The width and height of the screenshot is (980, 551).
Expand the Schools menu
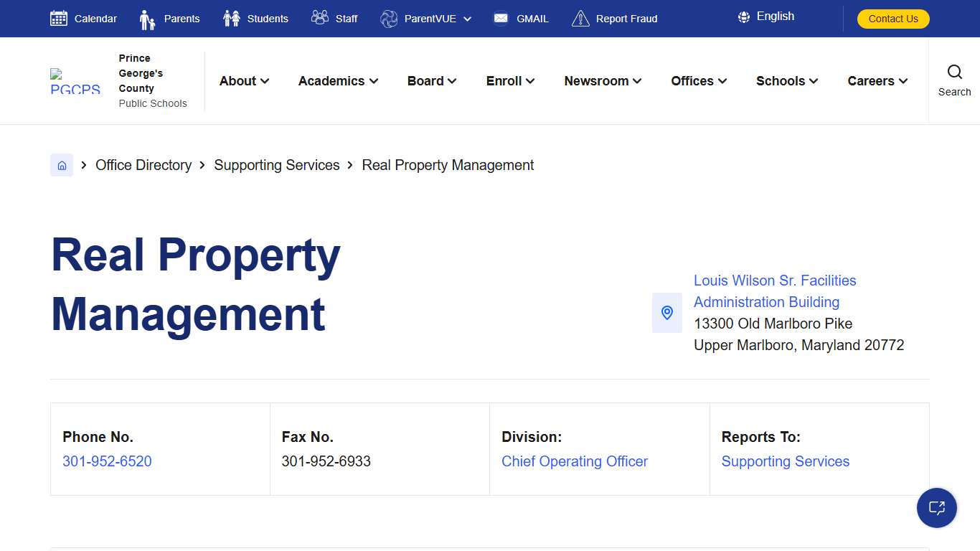(786, 81)
